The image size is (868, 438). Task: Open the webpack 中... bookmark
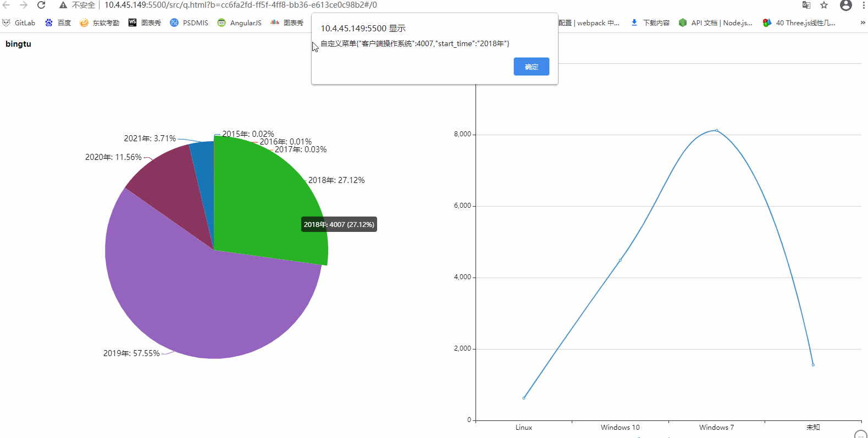point(589,23)
